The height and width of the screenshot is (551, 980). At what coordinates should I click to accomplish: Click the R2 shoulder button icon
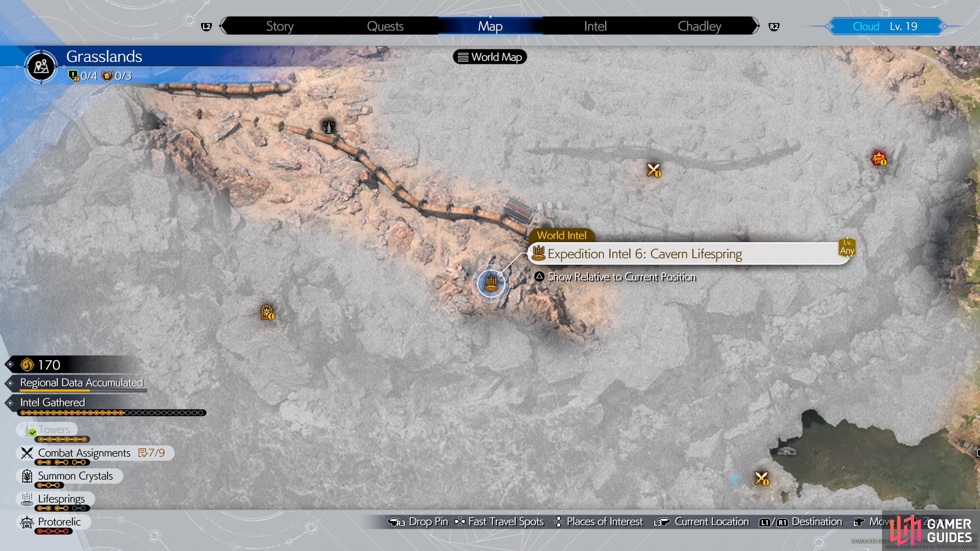tap(774, 27)
